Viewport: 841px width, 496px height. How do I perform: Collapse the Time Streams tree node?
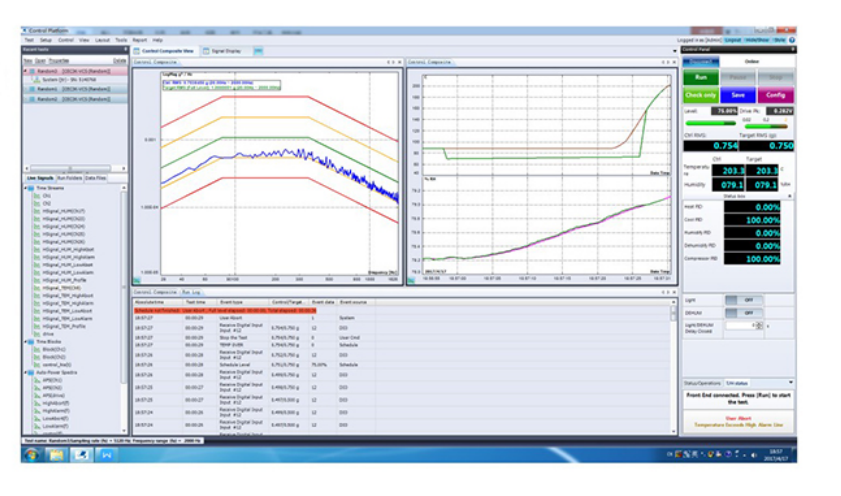[26, 188]
